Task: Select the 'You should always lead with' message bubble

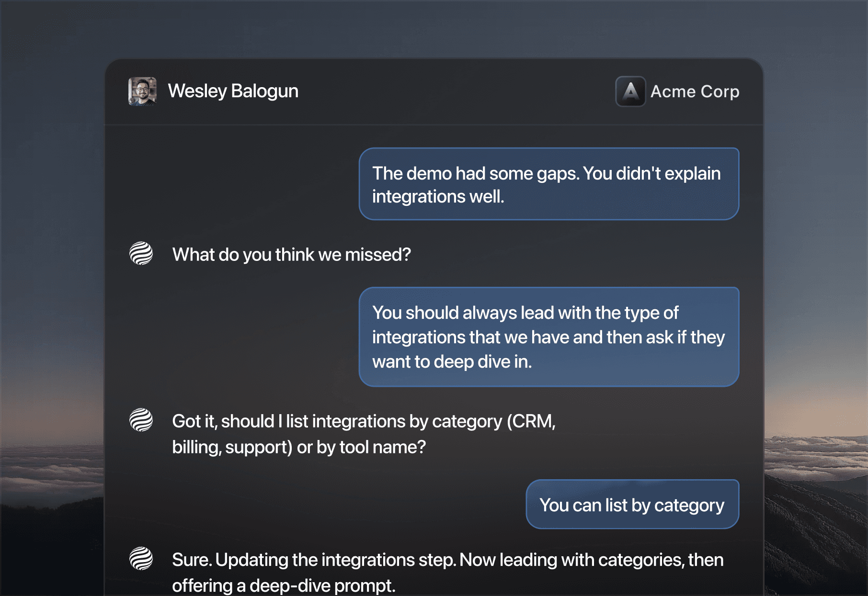Action: 549,337
